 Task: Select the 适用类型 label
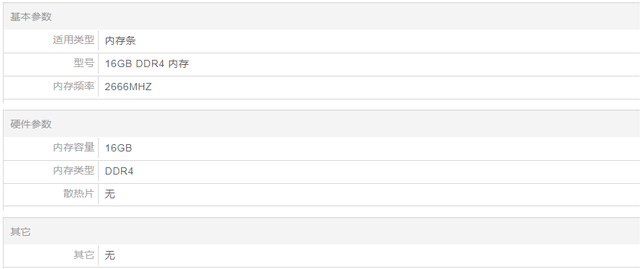tap(73, 40)
